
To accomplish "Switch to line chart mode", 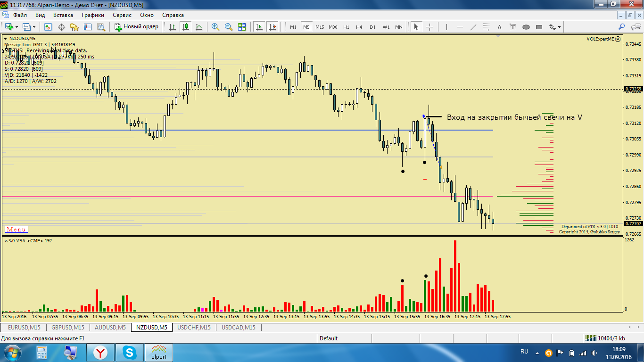I will point(199,27).
